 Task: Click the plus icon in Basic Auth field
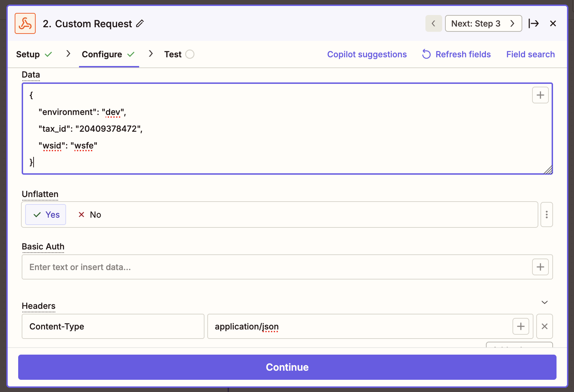click(x=540, y=267)
